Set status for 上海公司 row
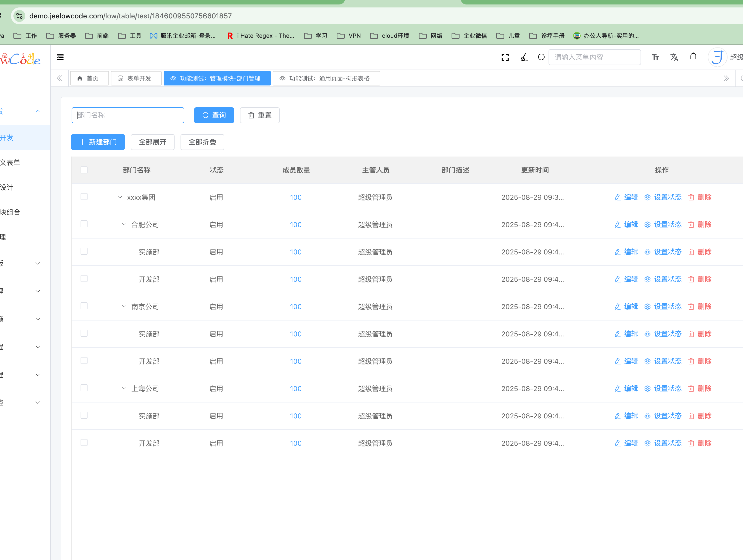The width and height of the screenshot is (743, 560). 663,389
